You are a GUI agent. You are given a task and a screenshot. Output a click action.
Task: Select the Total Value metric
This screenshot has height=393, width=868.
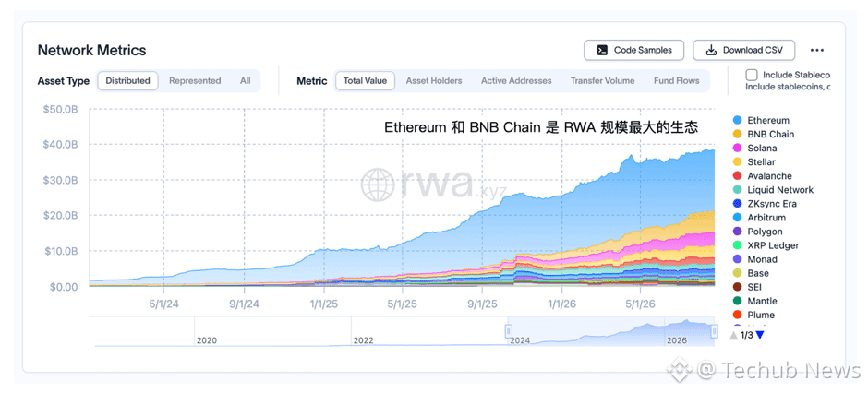point(365,80)
